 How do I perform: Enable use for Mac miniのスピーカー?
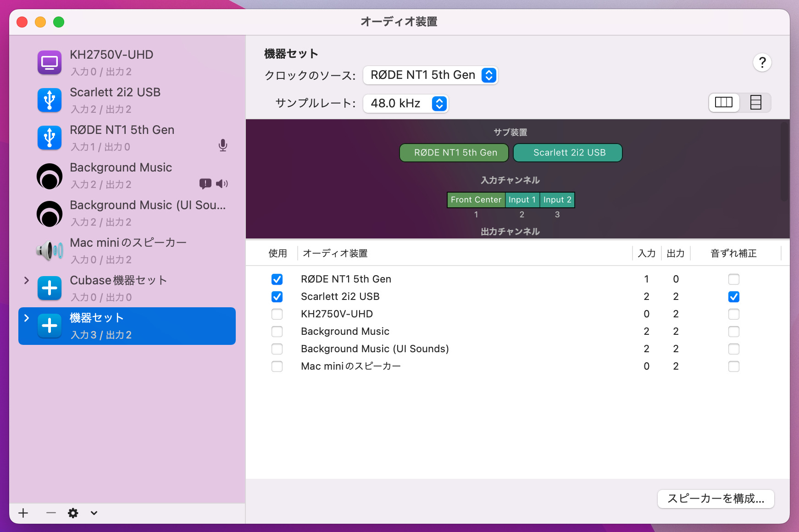tap(277, 366)
